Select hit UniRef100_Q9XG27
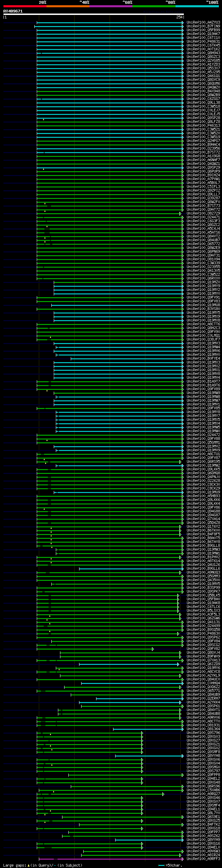Viewport: 222px width, 868px height. [203, 740]
